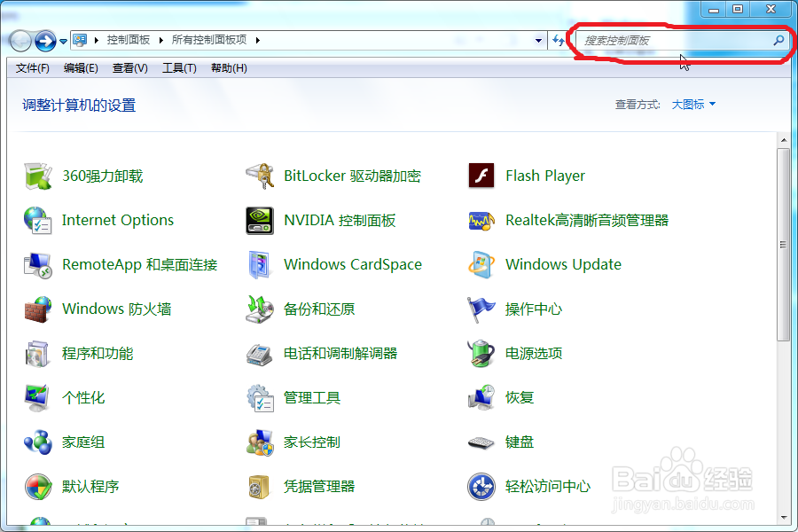Click the back navigation button
This screenshot has height=532, width=798.
tap(19, 40)
